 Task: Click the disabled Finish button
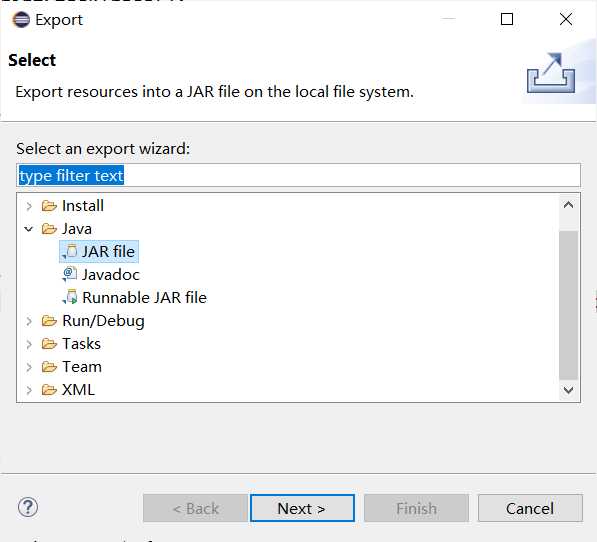coord(416,508)
